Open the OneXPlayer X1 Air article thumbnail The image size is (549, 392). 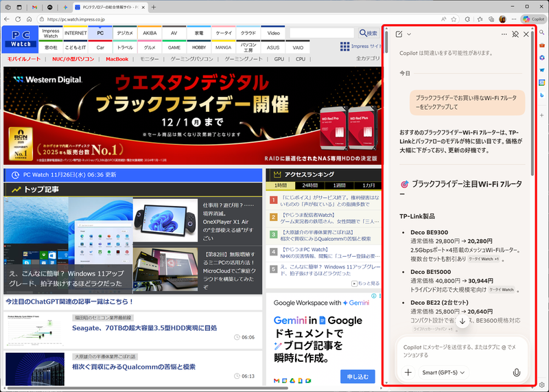(165, 220)
